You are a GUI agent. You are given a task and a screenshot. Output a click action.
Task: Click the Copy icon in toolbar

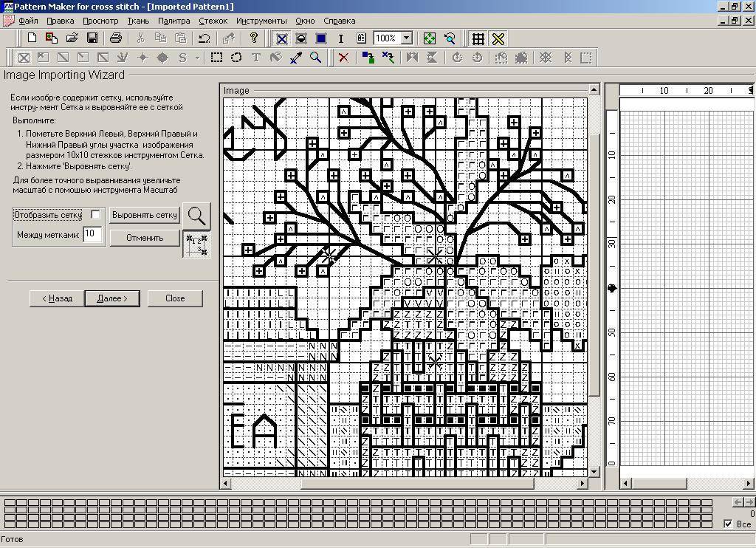[x=160, y=38]
